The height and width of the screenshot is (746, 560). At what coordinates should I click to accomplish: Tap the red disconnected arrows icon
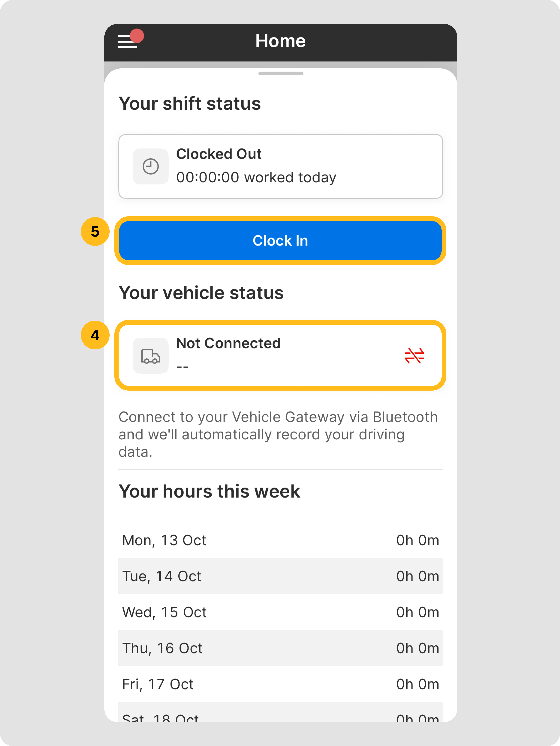click(414, 356)
